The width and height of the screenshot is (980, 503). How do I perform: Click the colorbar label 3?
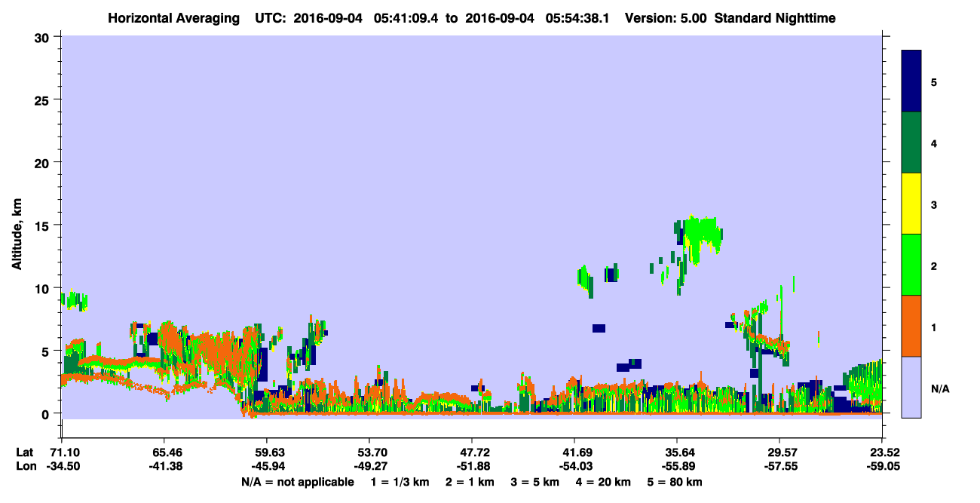point(934,204)
